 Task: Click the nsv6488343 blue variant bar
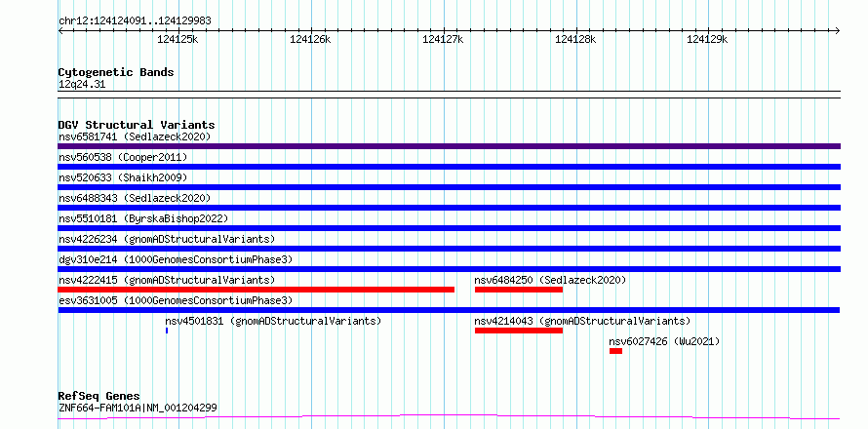pyautogui.click(x=449, y=208)
